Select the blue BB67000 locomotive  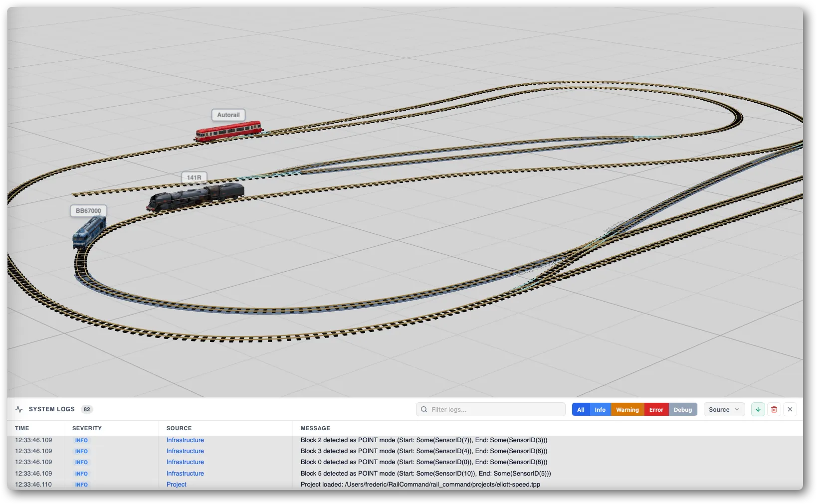coord(89,232)
